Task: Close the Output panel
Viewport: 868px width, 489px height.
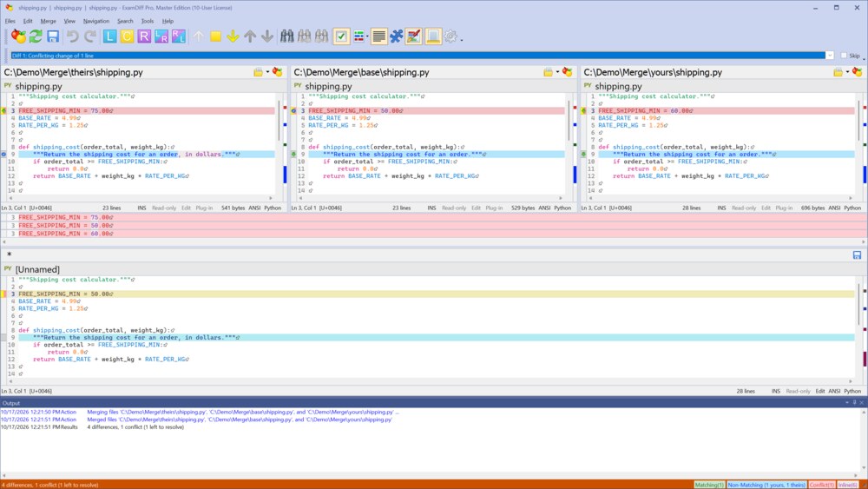Action: 862,403
